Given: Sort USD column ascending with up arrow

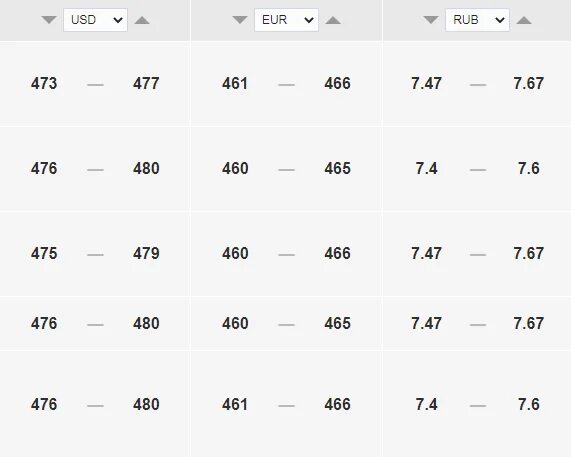Looking at the screenshot, I should (x=142, y=20).
